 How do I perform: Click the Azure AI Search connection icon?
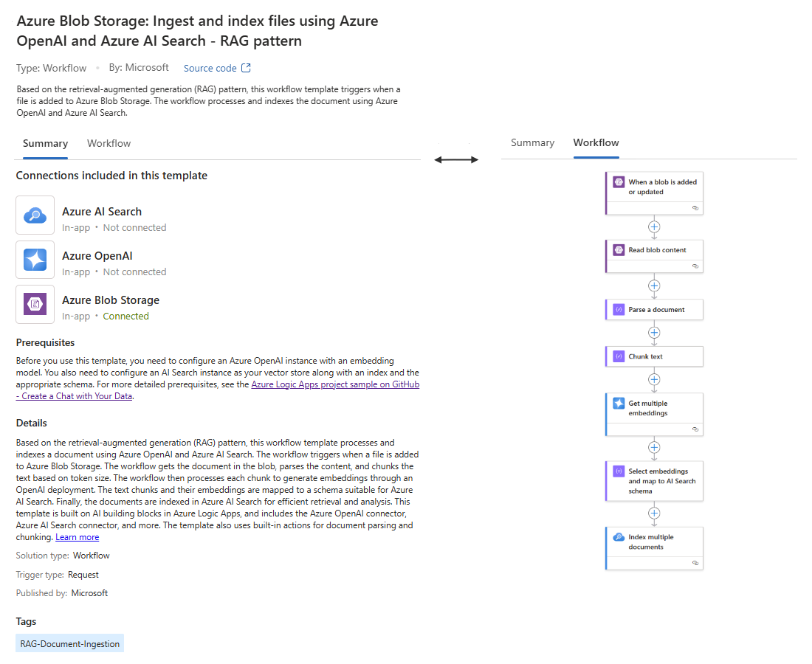pyautogui.click(x=35, y=215)
